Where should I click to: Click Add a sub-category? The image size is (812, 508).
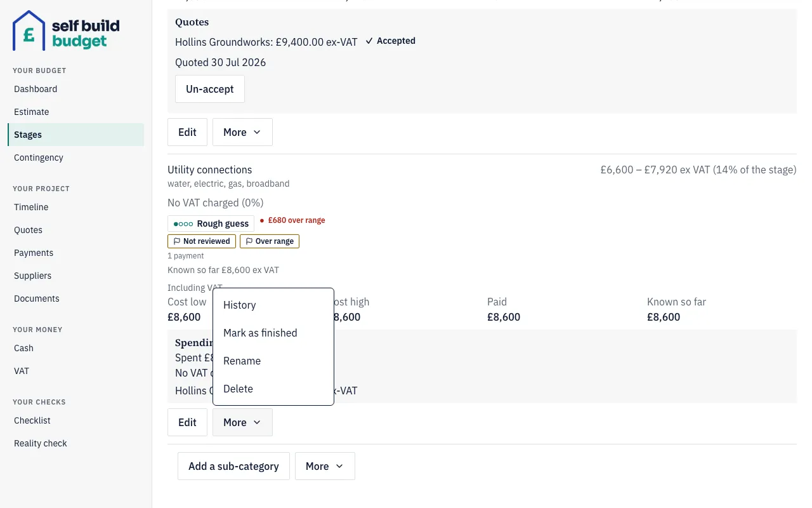coord(233,466)
